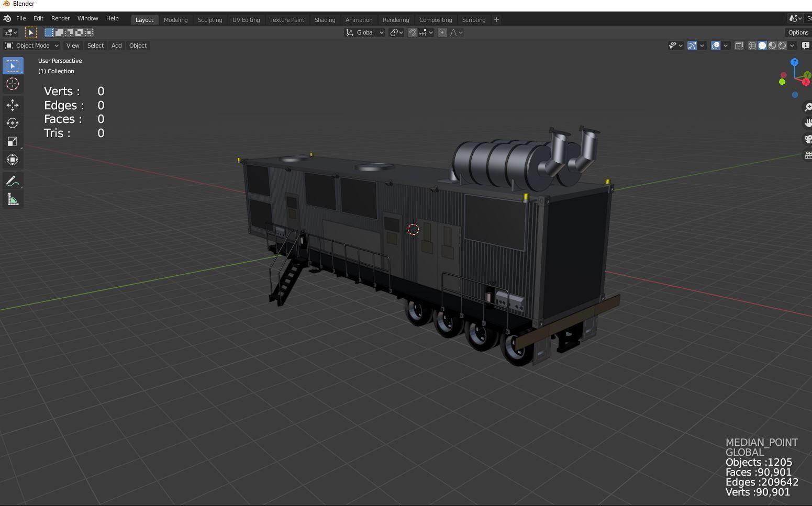Screen dimensions: 812x506
Task: Toggle X-Ray view
Action: [739, 46]
